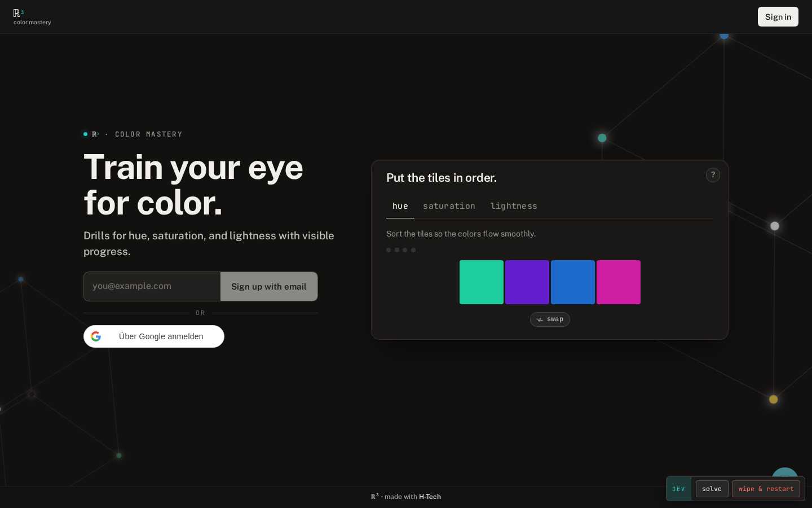Click the 'Put the tiles in order.' heading
This screenshot has width=812, height=508.
(442, 178)
